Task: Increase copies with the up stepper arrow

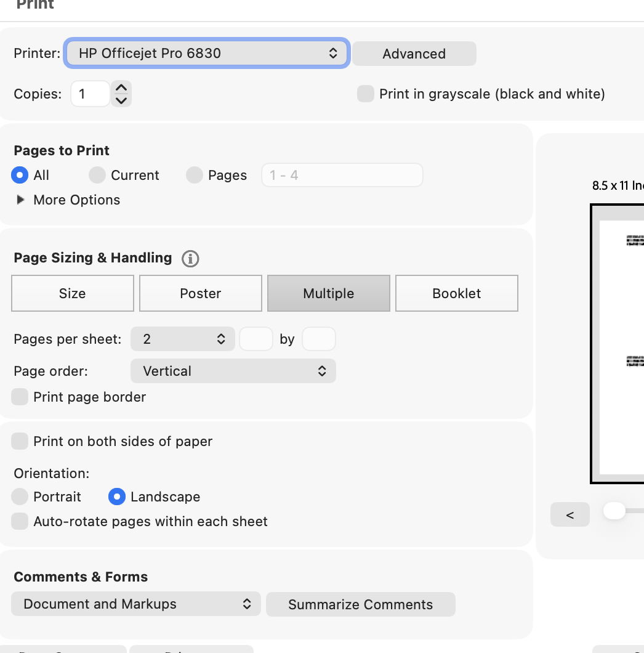Action: pyautogui.click(x=121, y=88)
